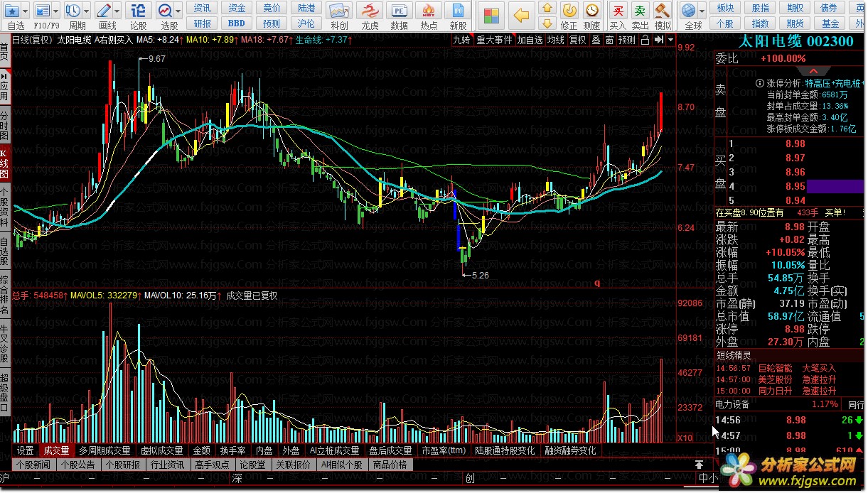Click the yellow up arrow icon

[x=547, y=9]
